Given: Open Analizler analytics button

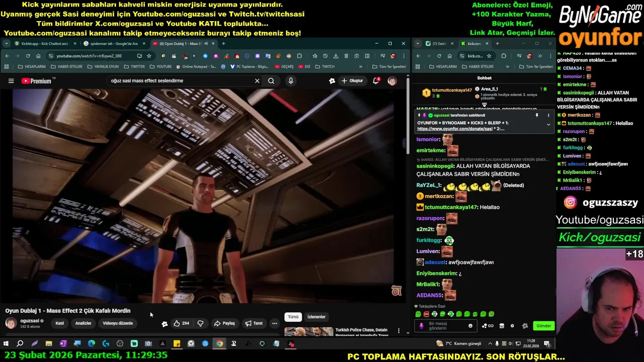Looking at the screenshot, I should [83, 323].
